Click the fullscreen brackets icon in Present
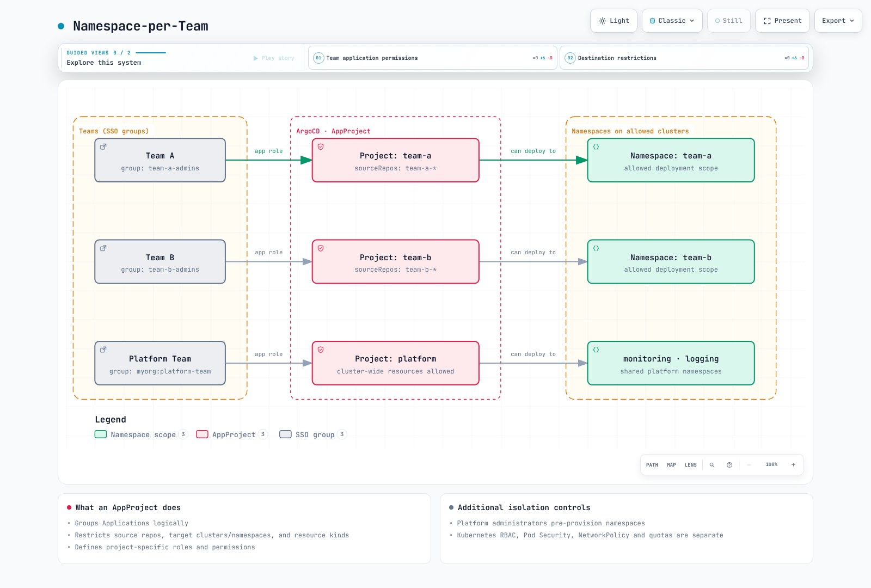This screenshot has width=871, height=588. 767,21
